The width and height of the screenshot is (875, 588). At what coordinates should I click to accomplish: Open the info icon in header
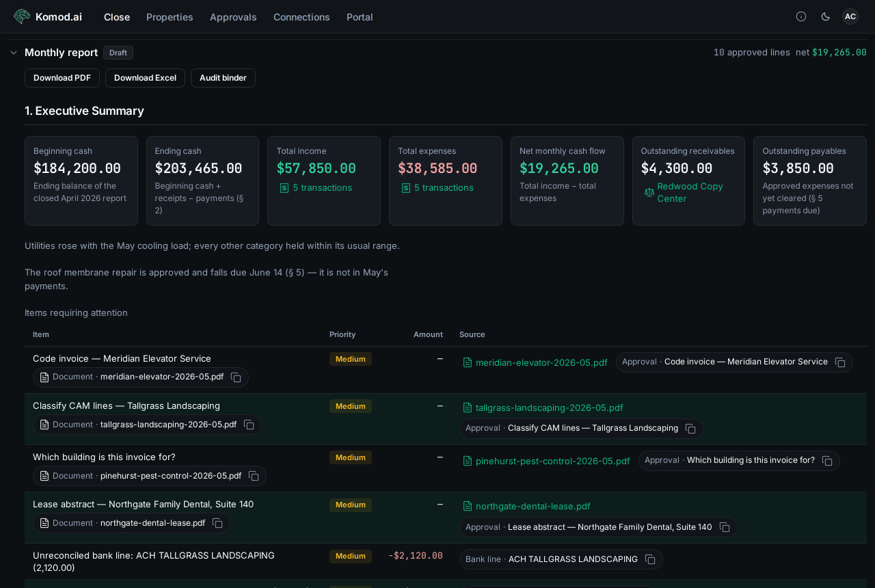tap(801, 16)
